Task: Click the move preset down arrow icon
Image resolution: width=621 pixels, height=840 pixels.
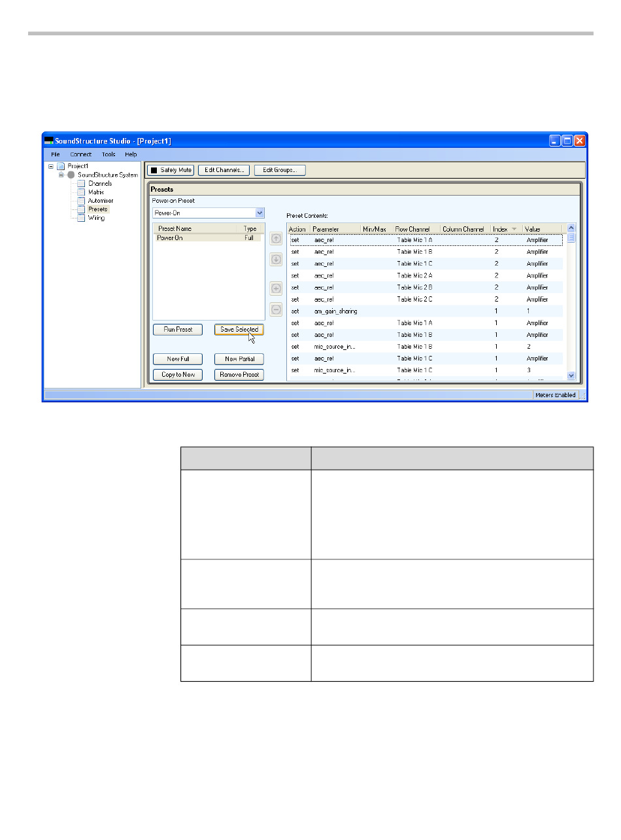Action: pyautogui.click(x=276, y=260)
